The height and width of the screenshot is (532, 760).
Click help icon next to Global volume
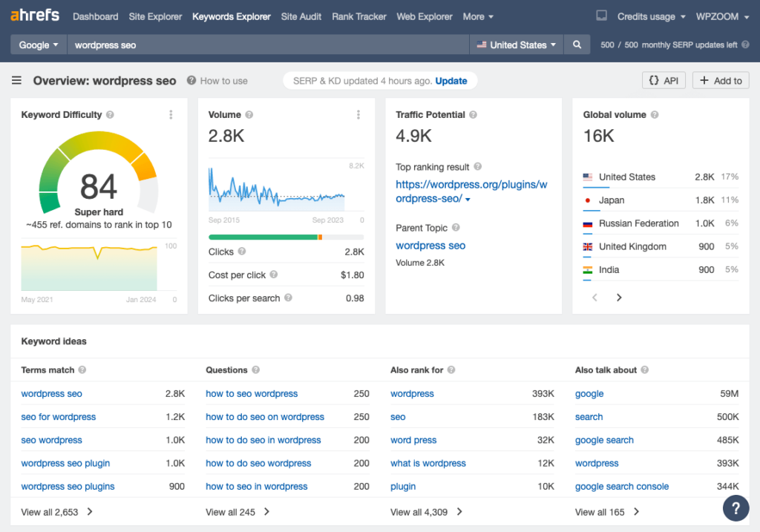(655, 115)
